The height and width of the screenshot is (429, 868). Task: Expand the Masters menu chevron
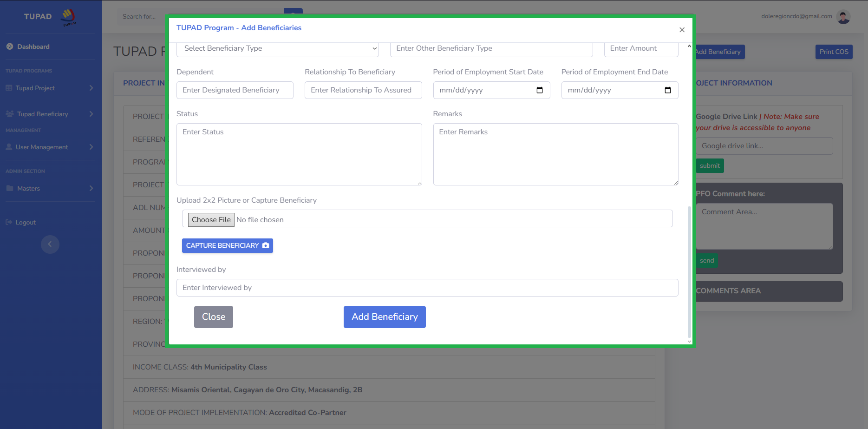click(x=91, y=188)
